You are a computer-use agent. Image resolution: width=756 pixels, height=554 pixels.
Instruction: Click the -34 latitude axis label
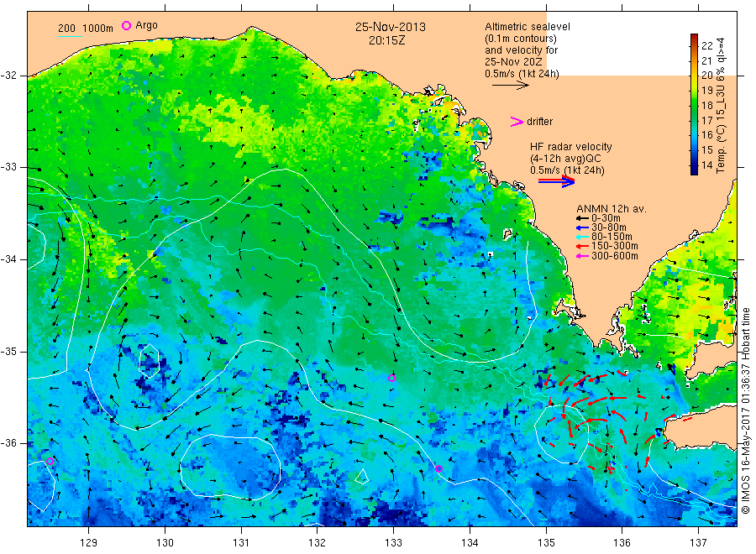pos(8,259)
